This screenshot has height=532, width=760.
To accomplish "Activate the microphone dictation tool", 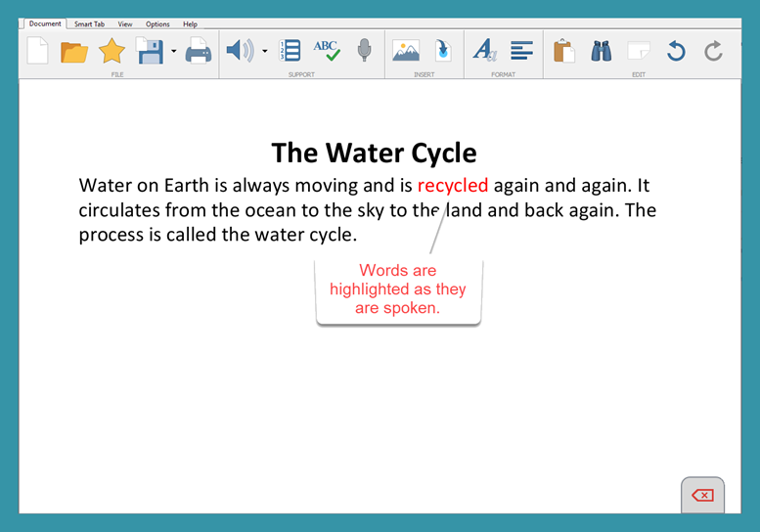I will click(x=364, y=50).
